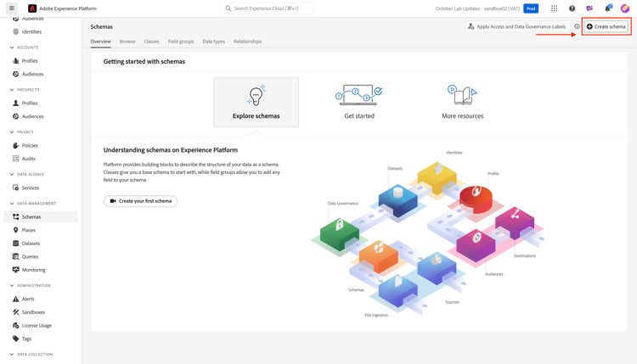Click the October Lab Updates sandbox name
Screen dimensions: 637x364
(x=477, y=8)
